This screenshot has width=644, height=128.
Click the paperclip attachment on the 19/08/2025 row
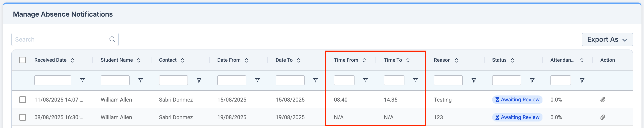click(x=603, y=117)
